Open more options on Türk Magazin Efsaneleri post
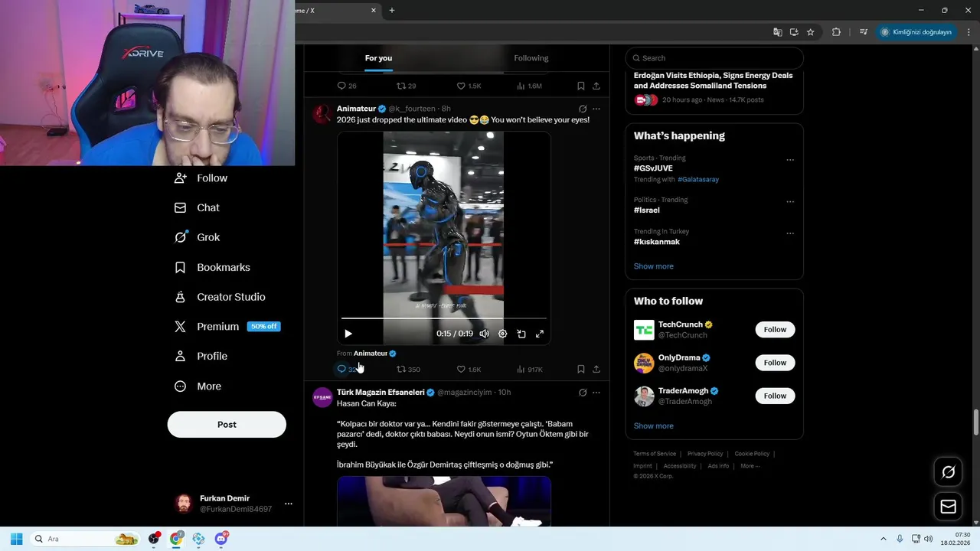Viewport: 980px width, 551px height. pos(596,393)
